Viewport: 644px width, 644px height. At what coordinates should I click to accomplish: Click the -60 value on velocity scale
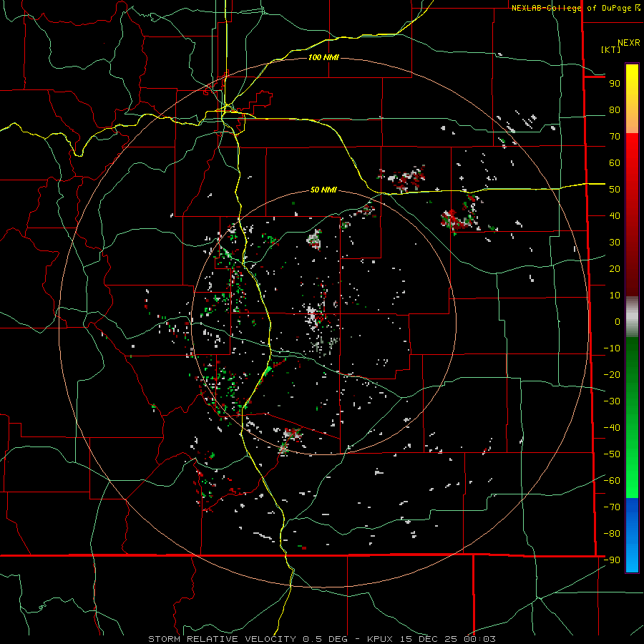click(612, 481)
